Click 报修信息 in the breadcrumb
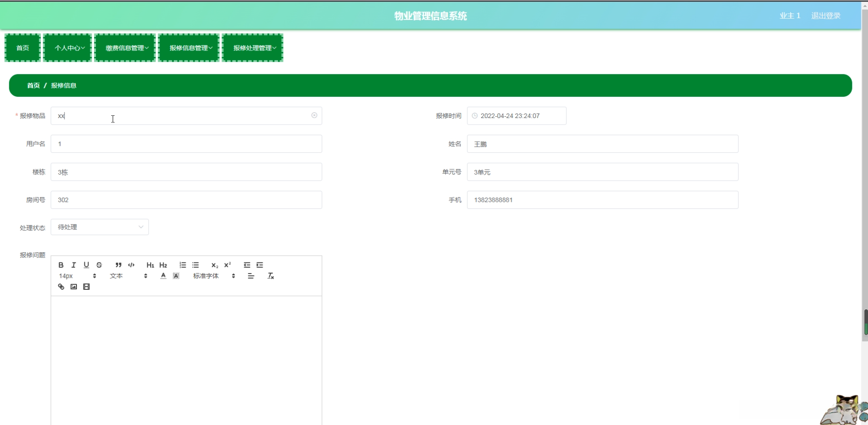This screenshot has height=425, width=868. coord(63,86)
